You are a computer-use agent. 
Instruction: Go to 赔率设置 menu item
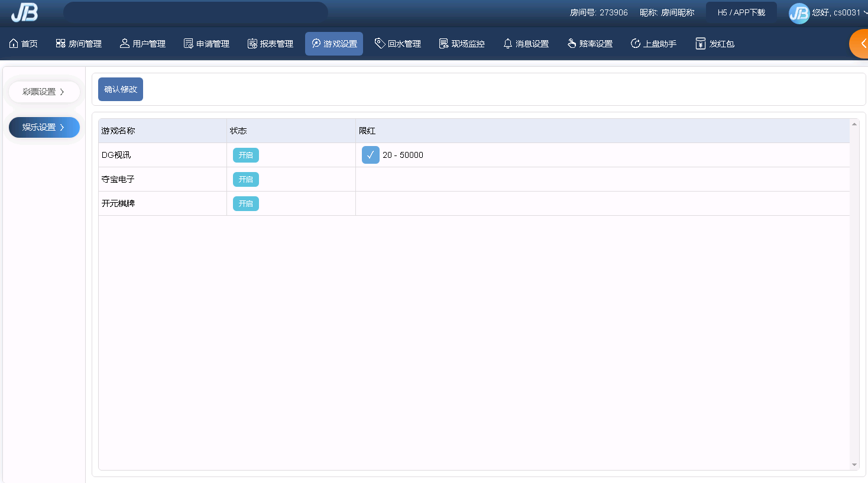(x=590, y=44)
